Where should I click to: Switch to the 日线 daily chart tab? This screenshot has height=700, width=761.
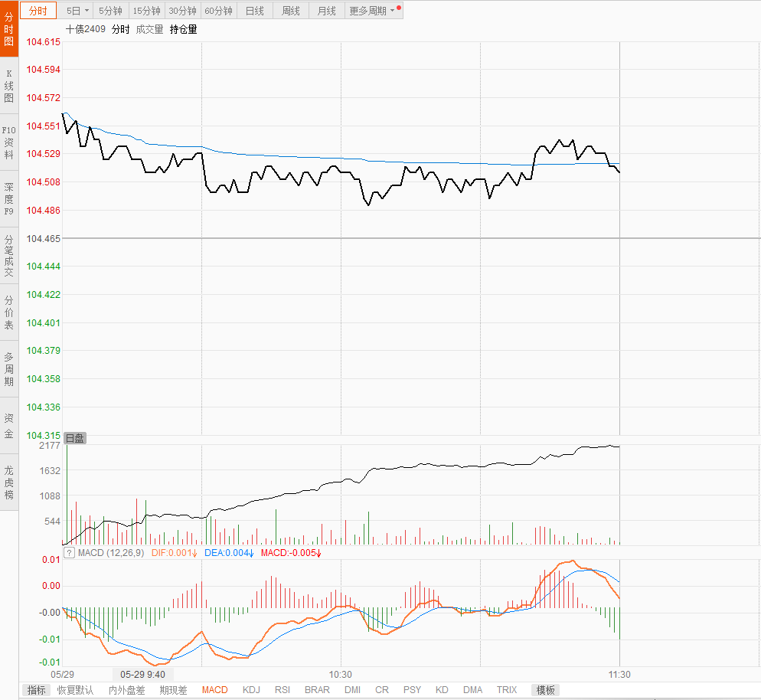point(254,11)
